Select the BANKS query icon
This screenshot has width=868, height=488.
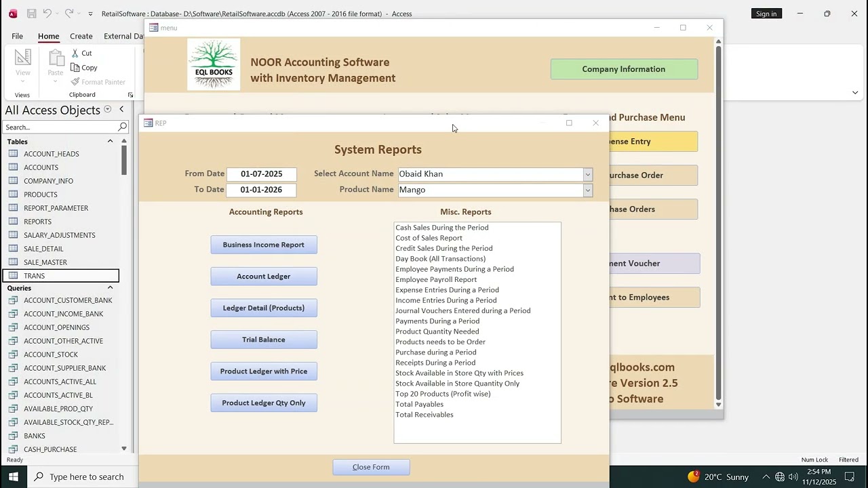tap(13, 436)
